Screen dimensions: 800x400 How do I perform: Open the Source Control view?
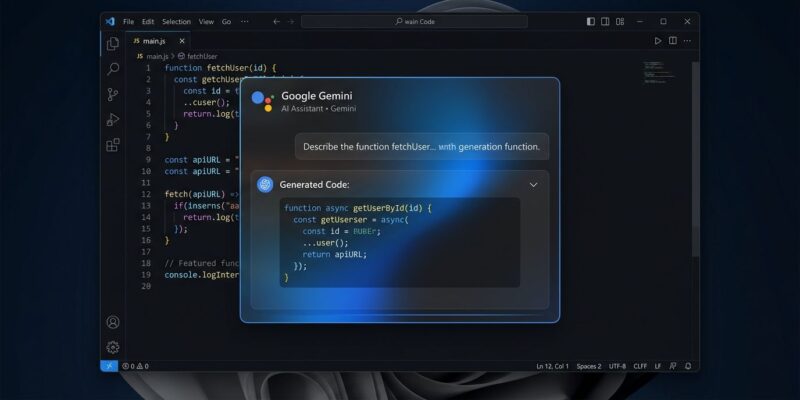[113, 94]
